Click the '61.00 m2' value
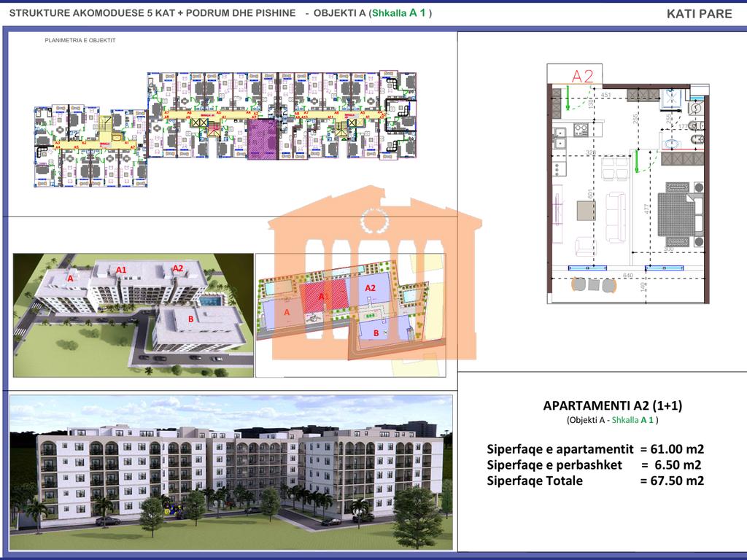Screen dimensions: 747x560 coord(677,449)
